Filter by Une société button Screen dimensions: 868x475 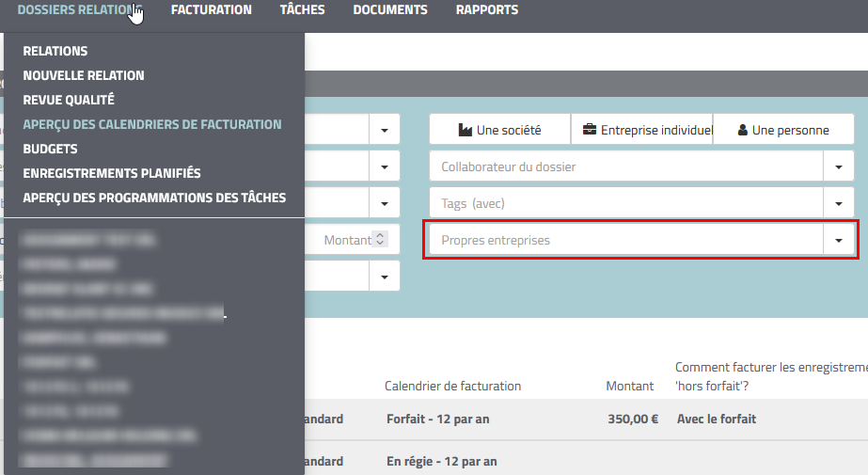point(500,130)
